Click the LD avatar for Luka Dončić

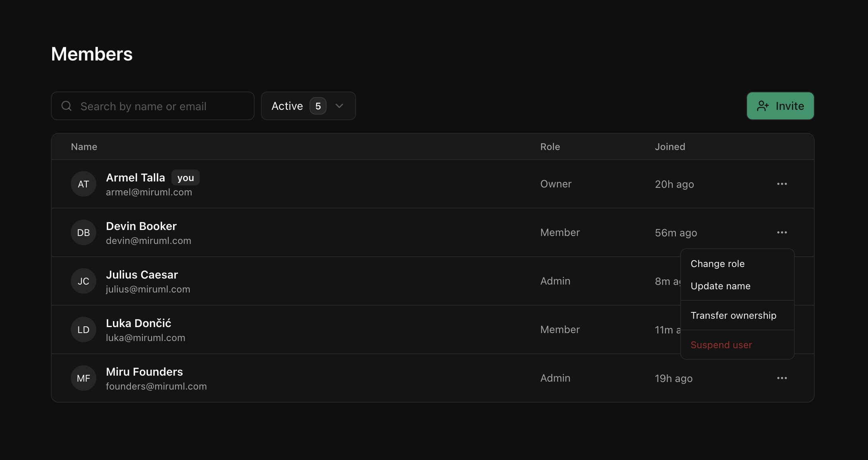pyautogui.click(x=84, y=329)
